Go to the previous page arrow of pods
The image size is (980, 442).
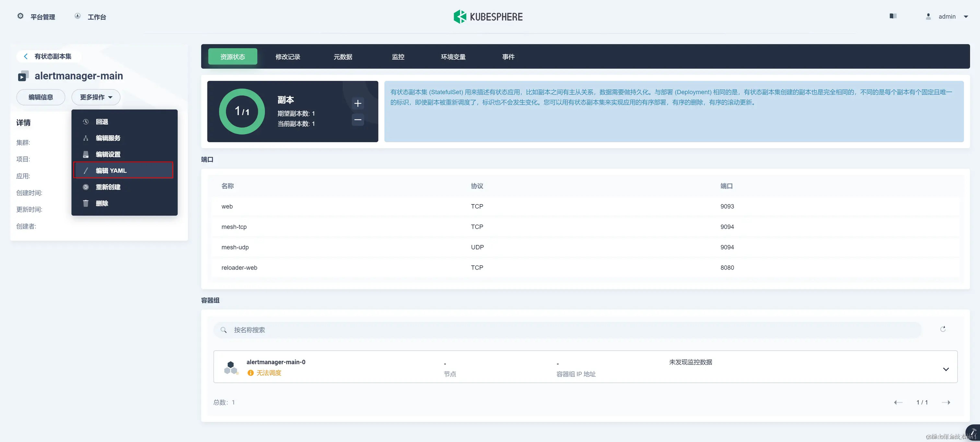click(x=898, y=402)
